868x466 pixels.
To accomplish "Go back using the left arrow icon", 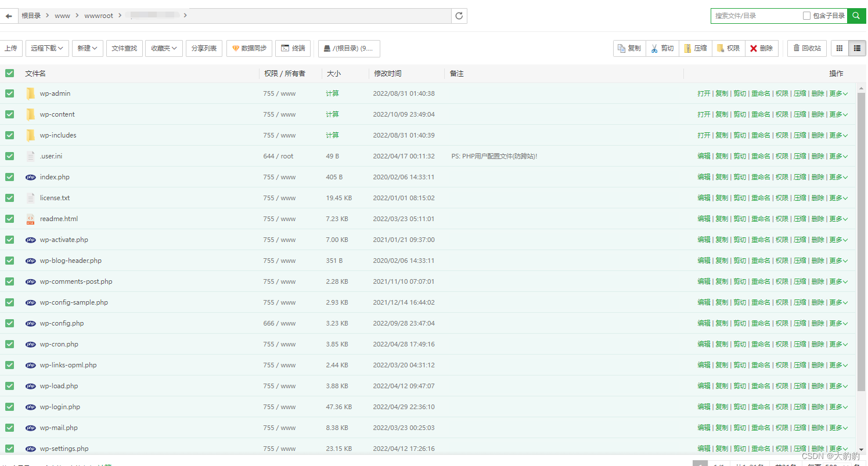I will (x=9, y=16).
